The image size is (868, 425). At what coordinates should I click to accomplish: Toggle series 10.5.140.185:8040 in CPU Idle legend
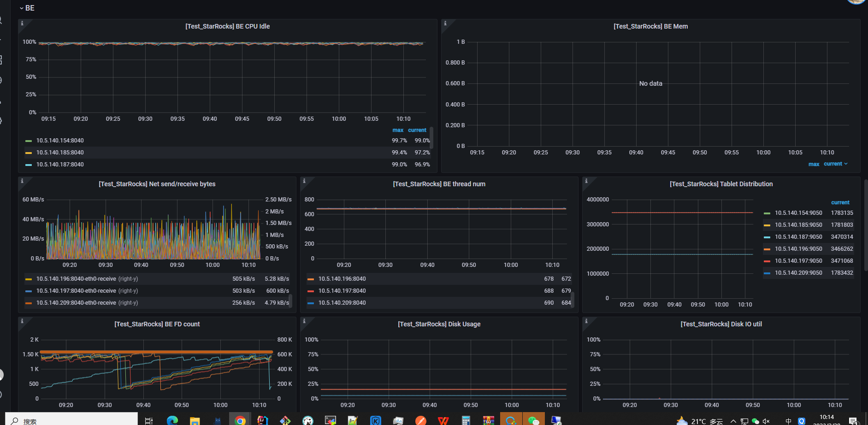[x=60, y=153]
